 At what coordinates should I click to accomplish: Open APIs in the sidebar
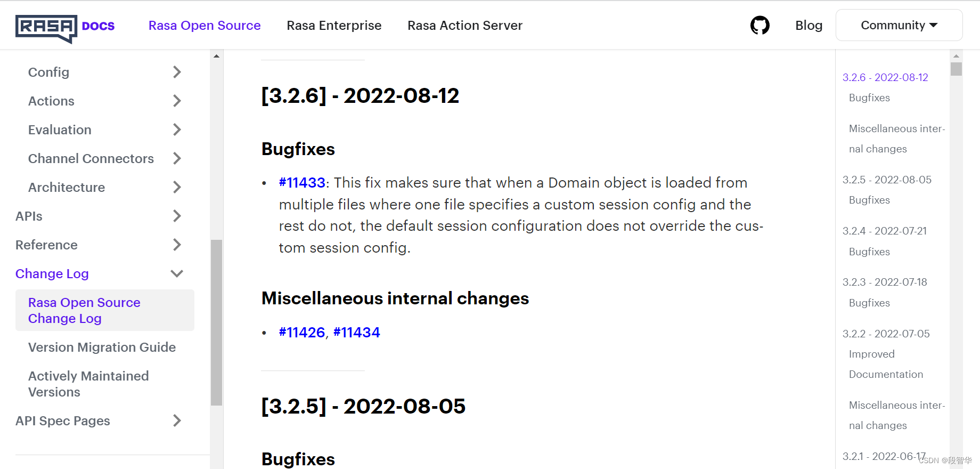tap(29, 216)
